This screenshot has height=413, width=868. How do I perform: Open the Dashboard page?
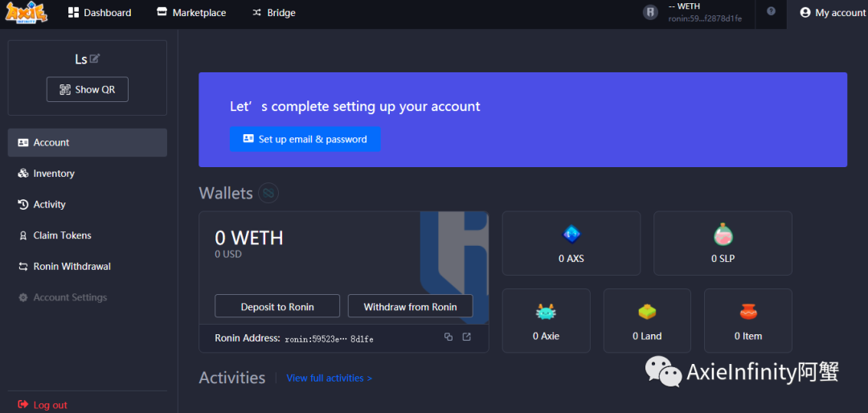(x=100, y=13)
